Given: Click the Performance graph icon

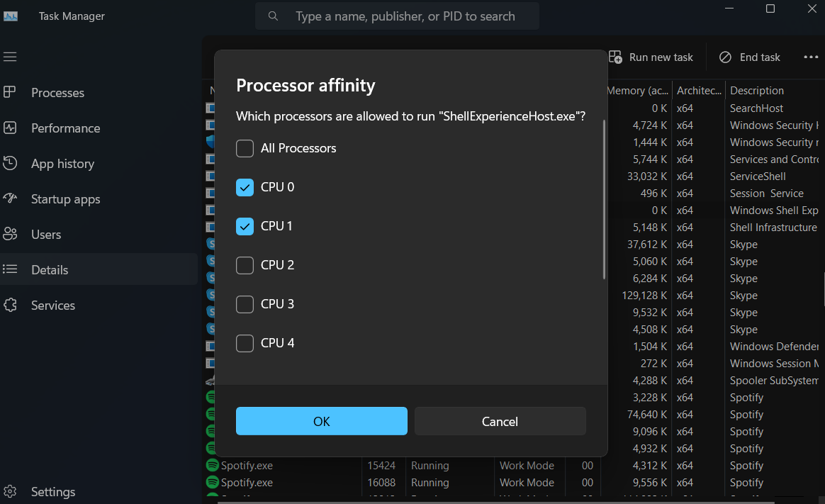Looking at the screenshot, I should coord(9,128).
